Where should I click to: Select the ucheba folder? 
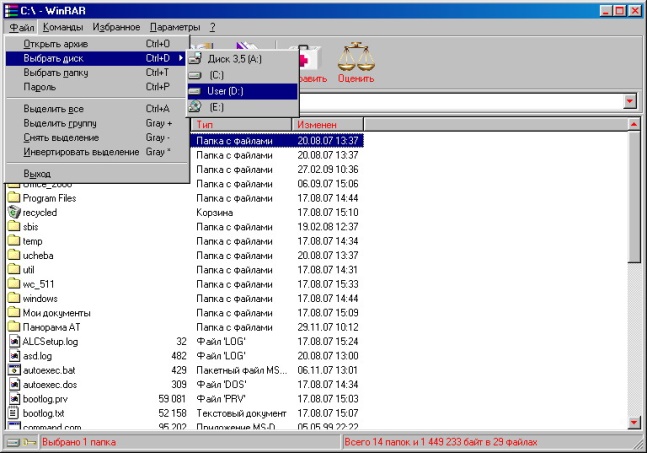(x=38, y=256)
